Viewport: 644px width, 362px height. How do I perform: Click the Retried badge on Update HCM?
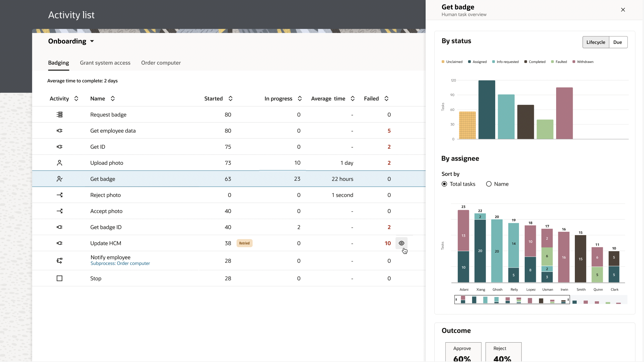click(244, 243)
